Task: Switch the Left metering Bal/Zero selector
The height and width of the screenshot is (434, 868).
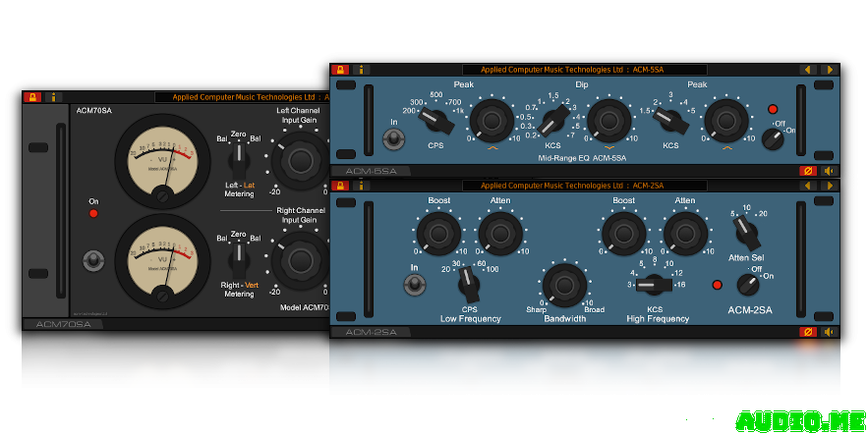Action: coord(239,159)
